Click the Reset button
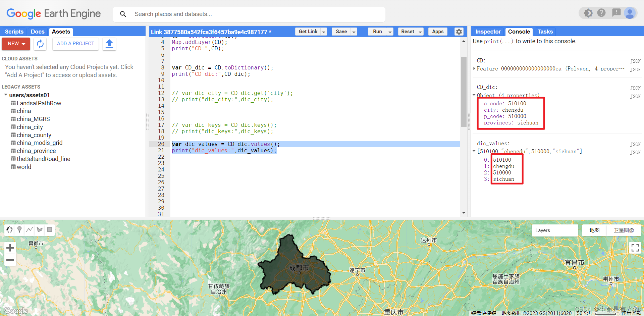The width and height of the screenshot is (644, 316). tap(408, 32)
